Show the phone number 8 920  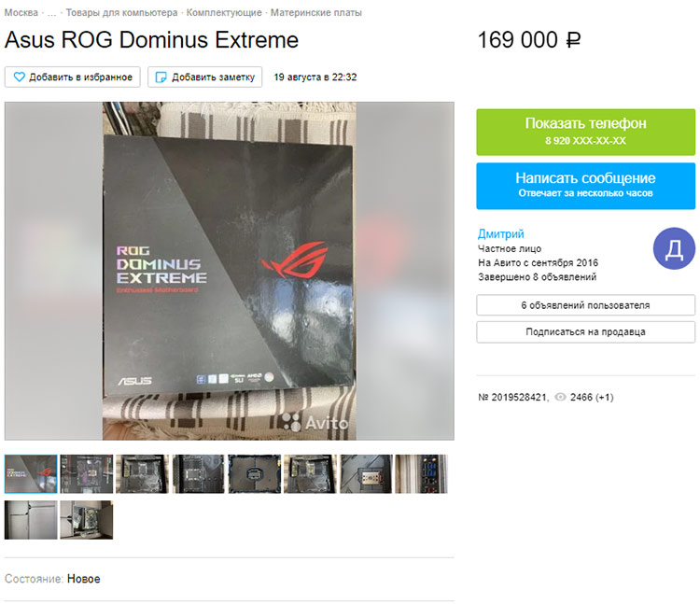pos(586,133)
